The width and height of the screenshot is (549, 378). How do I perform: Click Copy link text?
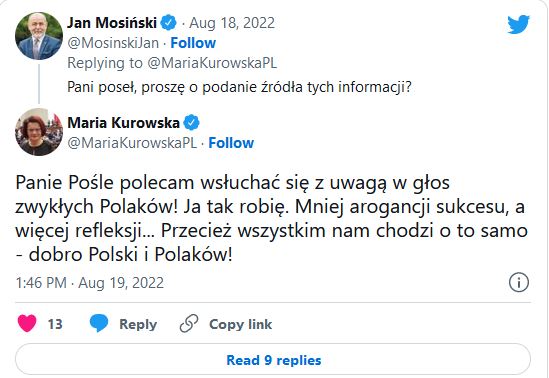tap(241, 324)
